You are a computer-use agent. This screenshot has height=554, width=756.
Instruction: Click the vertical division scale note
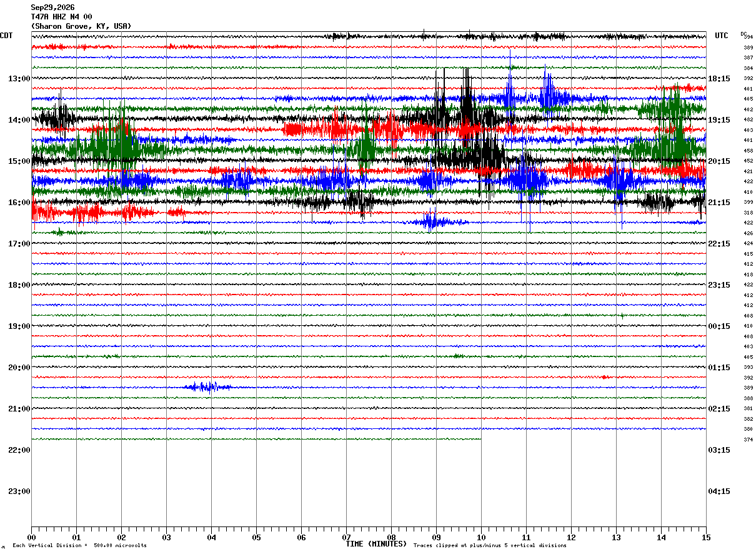click(79, 546)
